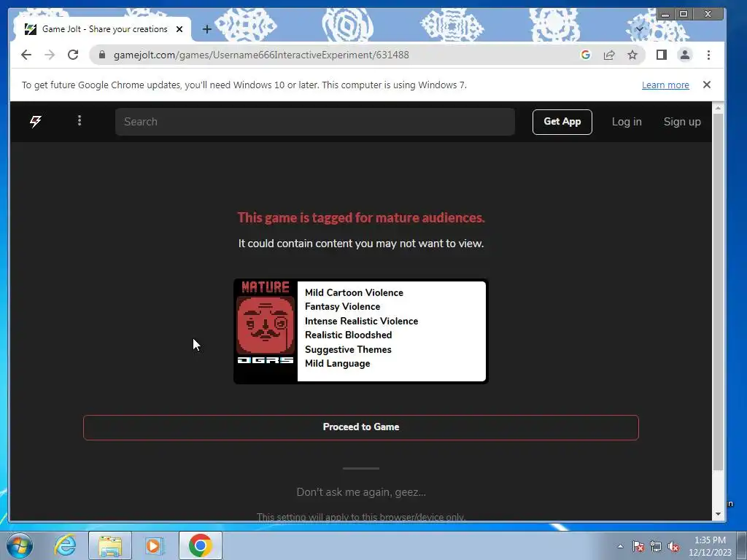Click the Chrome taskbar icon
The height and width of the screenshot is (560, 747).
200,545
